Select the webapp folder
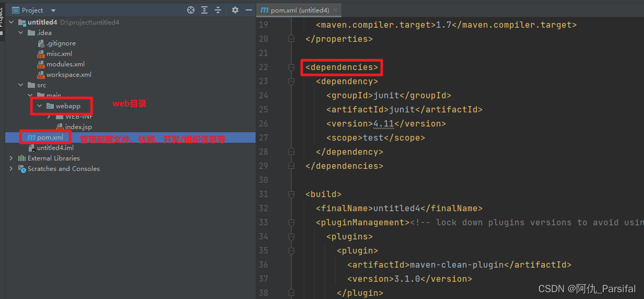 [68, 106]
